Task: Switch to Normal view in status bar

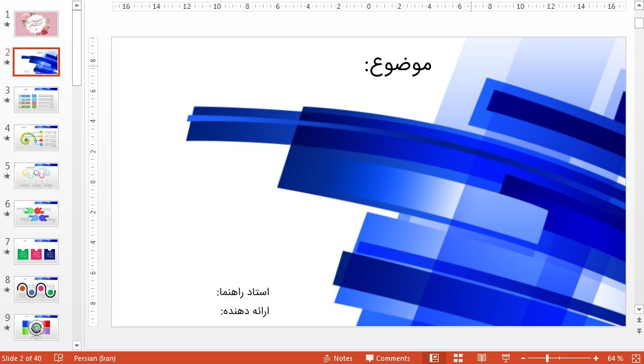Action: point(434,358)
